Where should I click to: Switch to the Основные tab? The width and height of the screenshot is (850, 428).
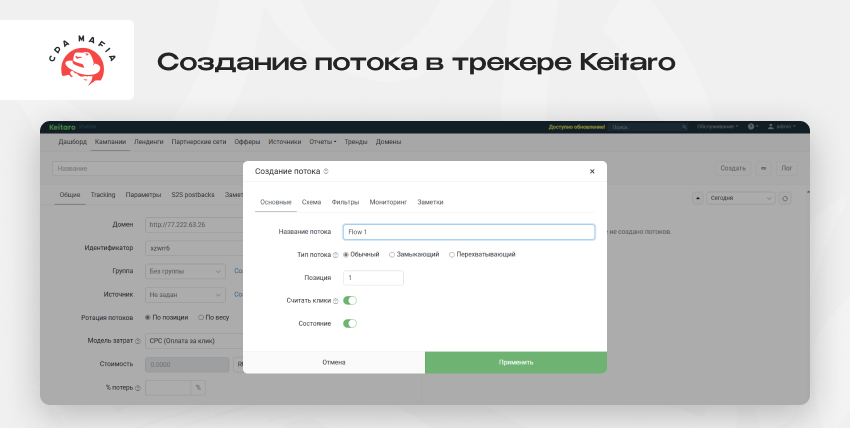(275, 202)
